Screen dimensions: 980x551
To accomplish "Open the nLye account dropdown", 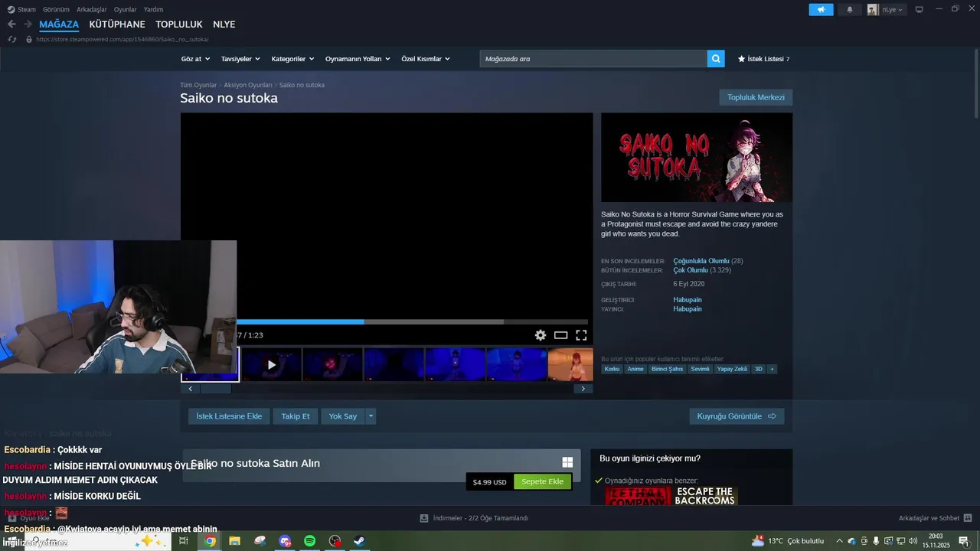I will (886, 10).
